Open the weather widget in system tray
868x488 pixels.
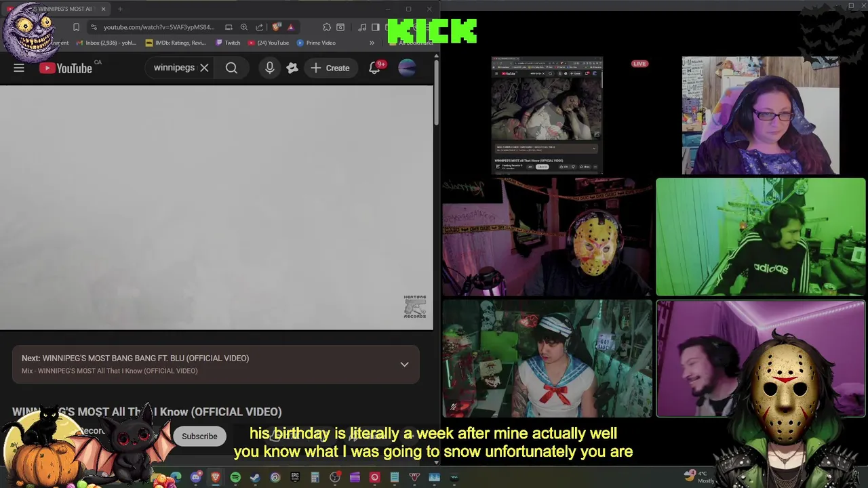point(699,476)
